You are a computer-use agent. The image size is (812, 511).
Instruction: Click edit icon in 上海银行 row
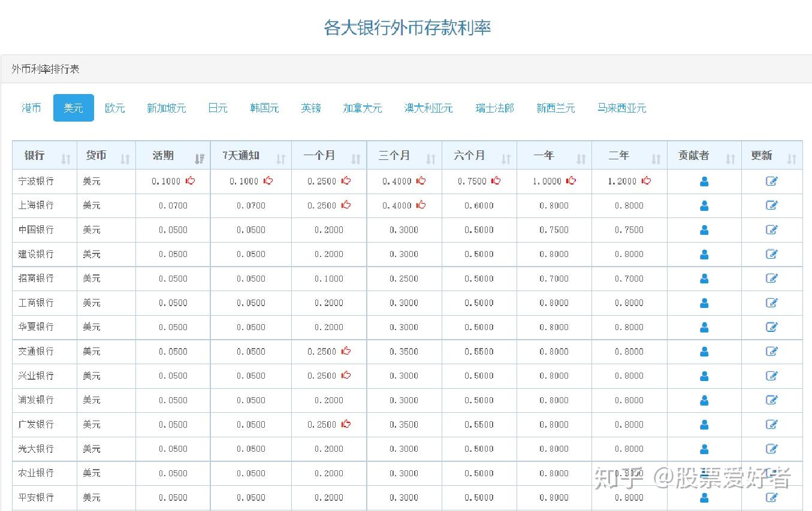click(772, 205)
